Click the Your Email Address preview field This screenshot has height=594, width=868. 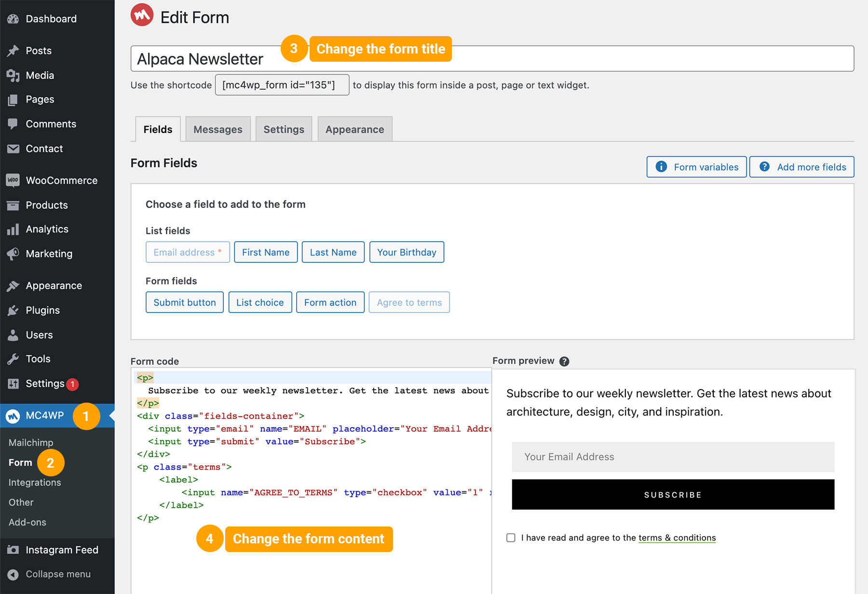coord(673,457)
